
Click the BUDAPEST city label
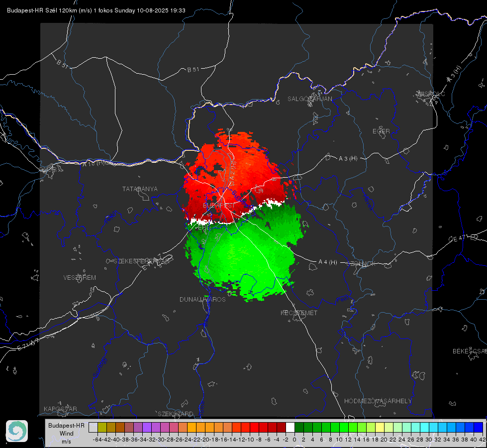pos(219,206)
